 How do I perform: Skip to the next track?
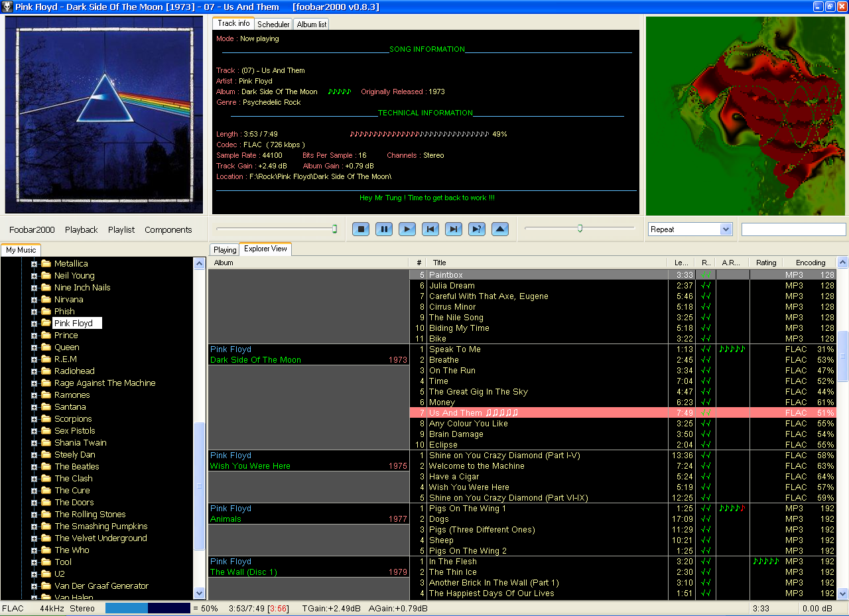454,229
